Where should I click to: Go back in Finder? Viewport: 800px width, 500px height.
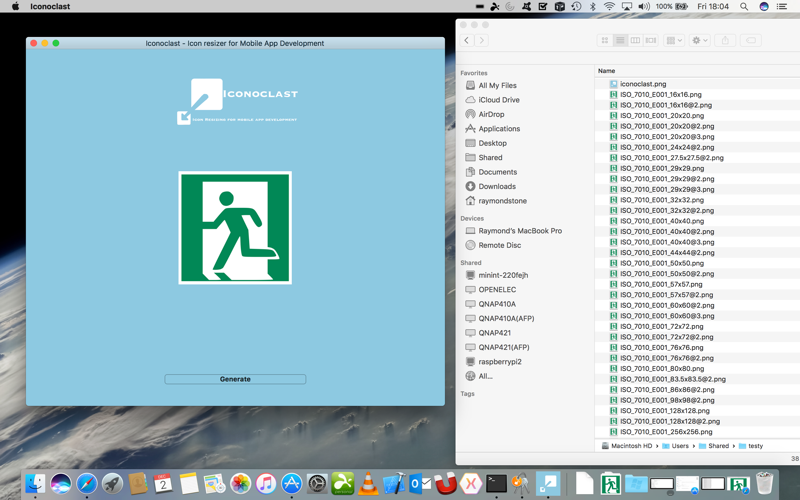[467, 41]
